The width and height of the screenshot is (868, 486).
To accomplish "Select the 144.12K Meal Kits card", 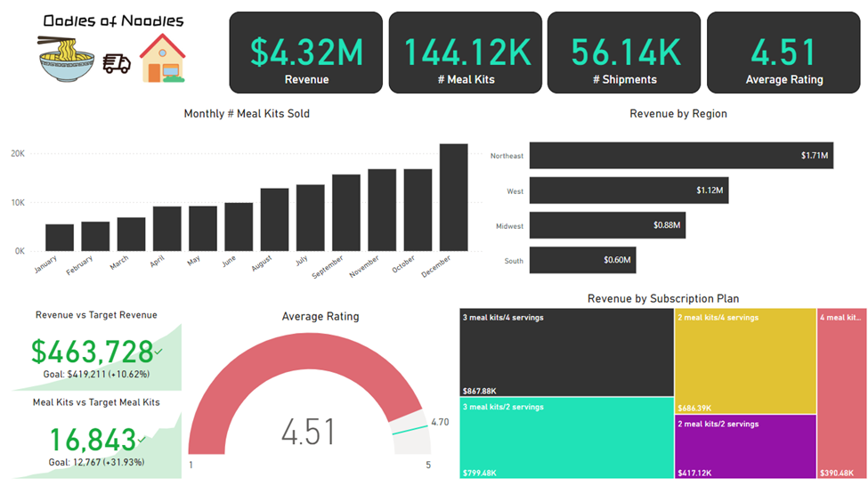I will (463, 53).
